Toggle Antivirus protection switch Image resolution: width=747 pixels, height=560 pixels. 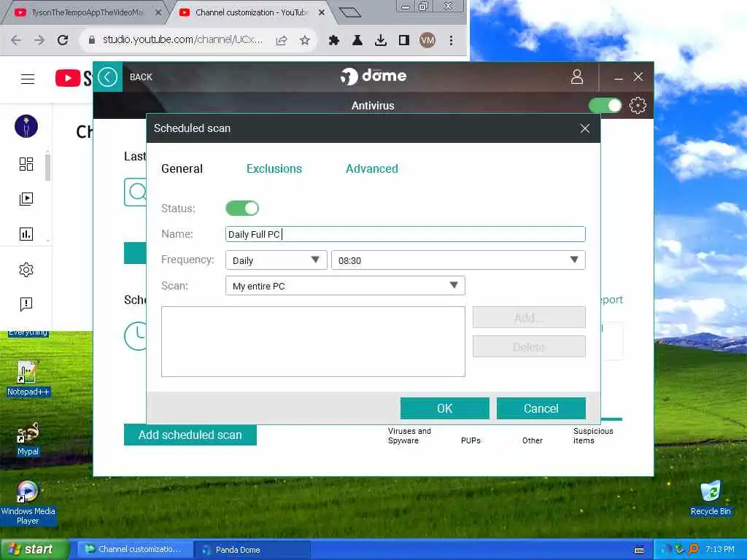click(x=605, y=105)
